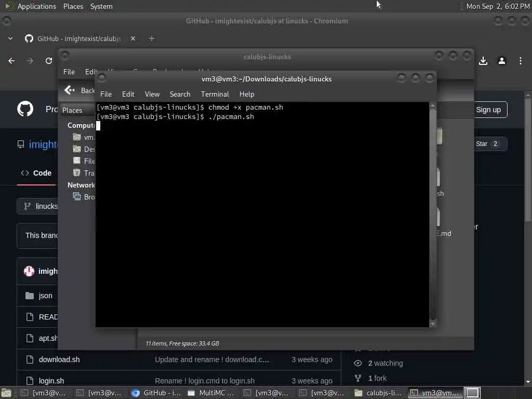Switch to vm3@vm... terminal taskbar entry
532x399 pixels.
(435, 393)
